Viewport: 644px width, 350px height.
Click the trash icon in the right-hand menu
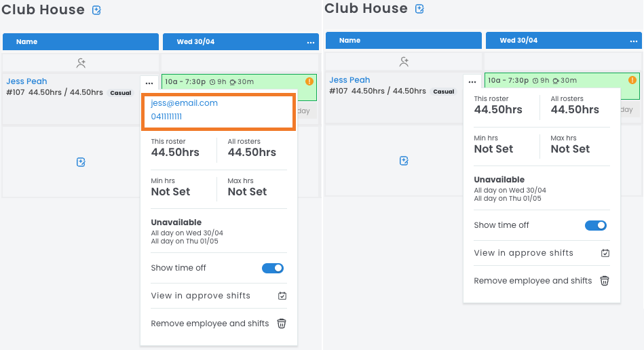[605, 281]
